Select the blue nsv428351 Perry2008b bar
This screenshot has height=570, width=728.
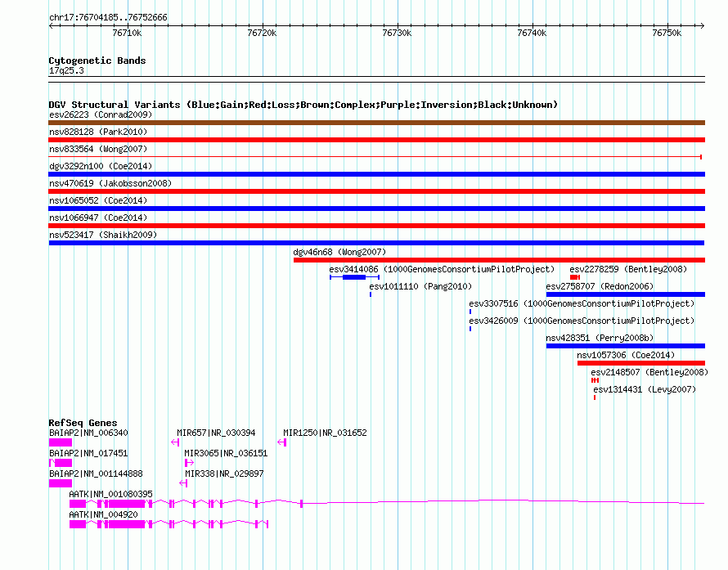point(626,346)
